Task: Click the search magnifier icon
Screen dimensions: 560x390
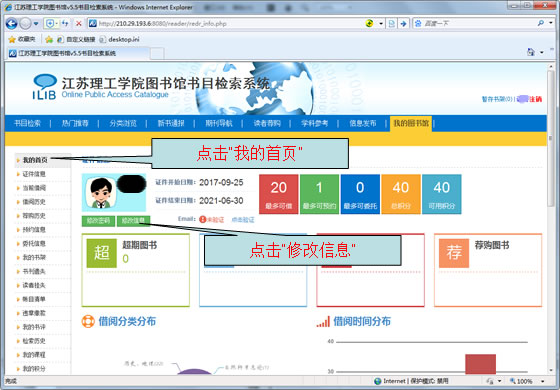Action: pos(541,23)
